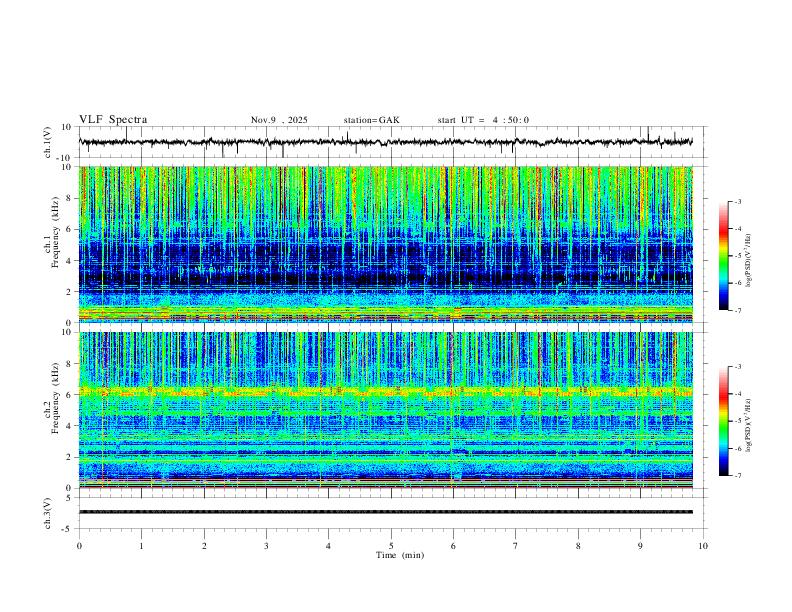Click the ch.1 colorbar label 'log(PSD)(V²/Hz)'
This screenshot has width=792, height=612.
pyautogui.click(x=748, y=261)
